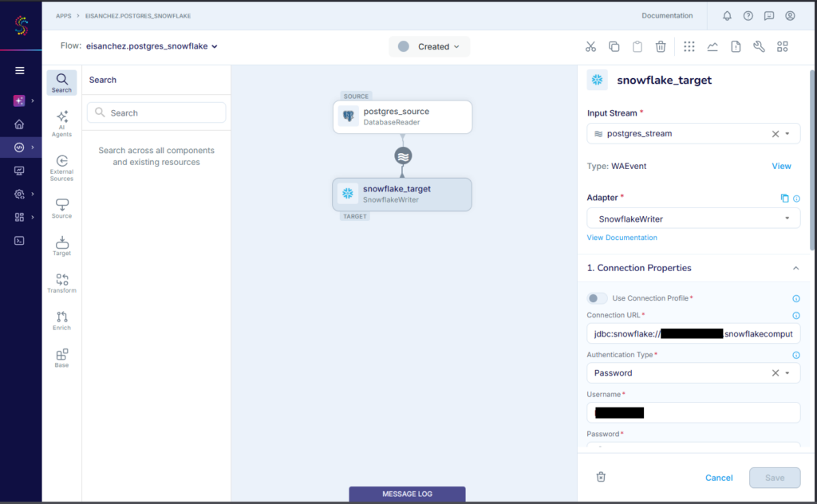
Task: Click into the component Search field
Action: (x=156, y=112)
